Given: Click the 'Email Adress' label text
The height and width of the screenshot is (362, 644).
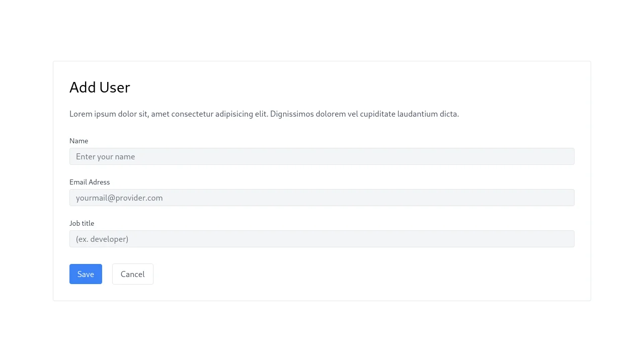Looking at the screenshot, I should 90,182.
